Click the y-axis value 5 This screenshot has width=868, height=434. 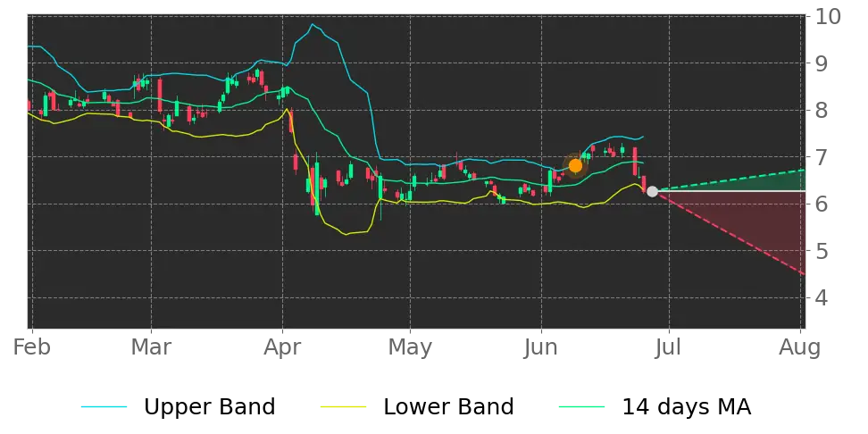pos(821,251)
